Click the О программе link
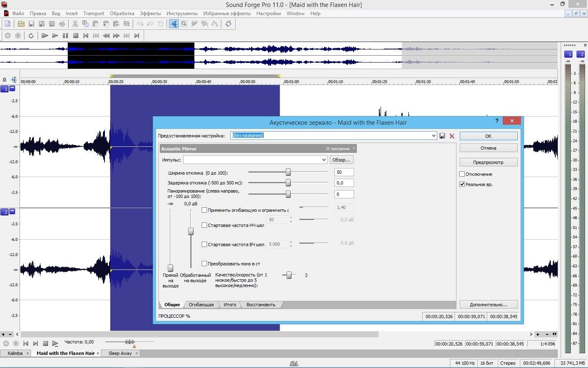 (x=338, y=149)
